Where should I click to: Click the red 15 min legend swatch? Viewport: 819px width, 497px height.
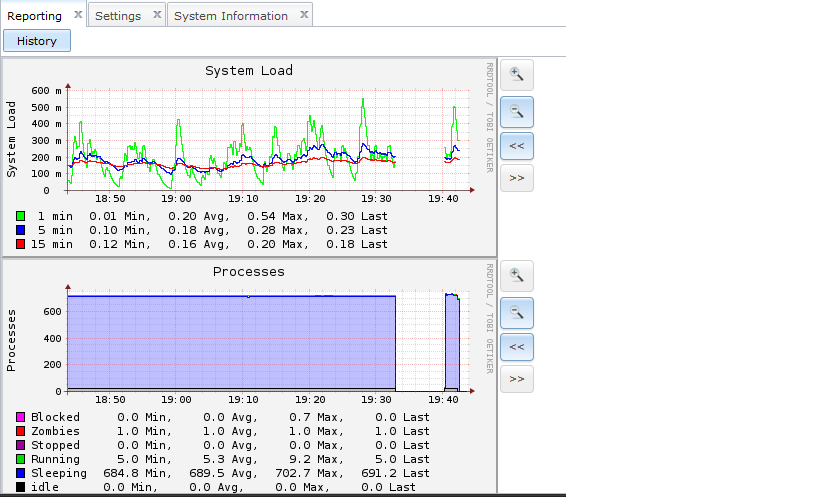(x=20, y=244)
